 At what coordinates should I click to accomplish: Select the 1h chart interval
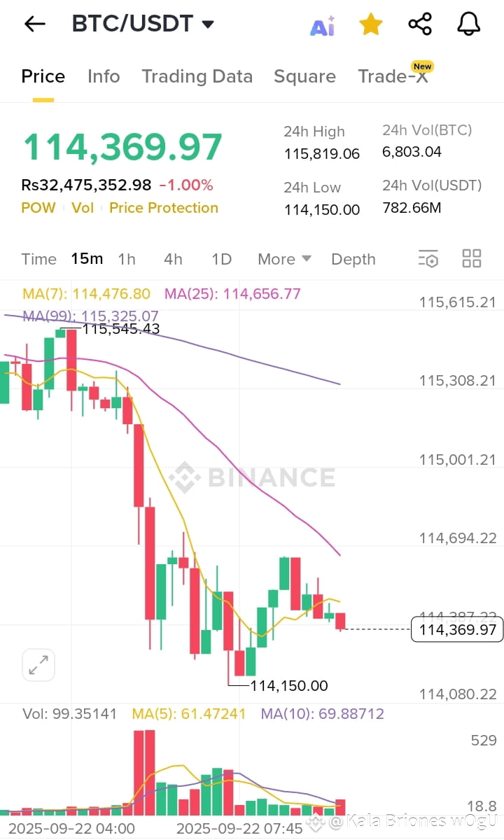[127, 259]
